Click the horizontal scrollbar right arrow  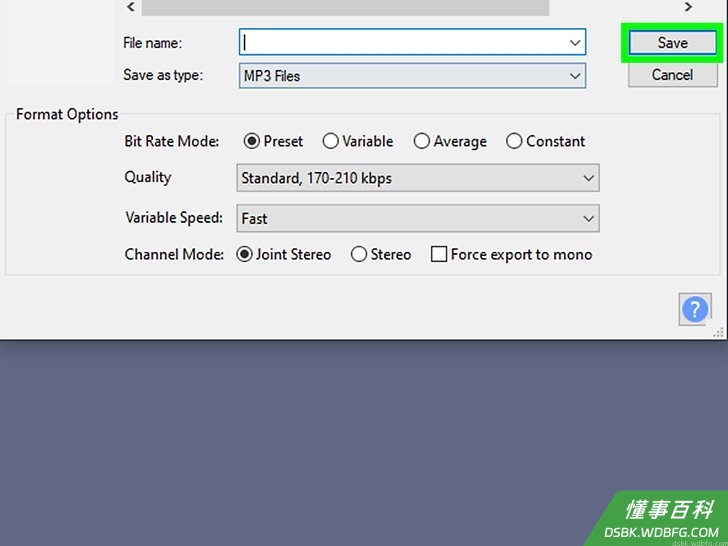688,6
